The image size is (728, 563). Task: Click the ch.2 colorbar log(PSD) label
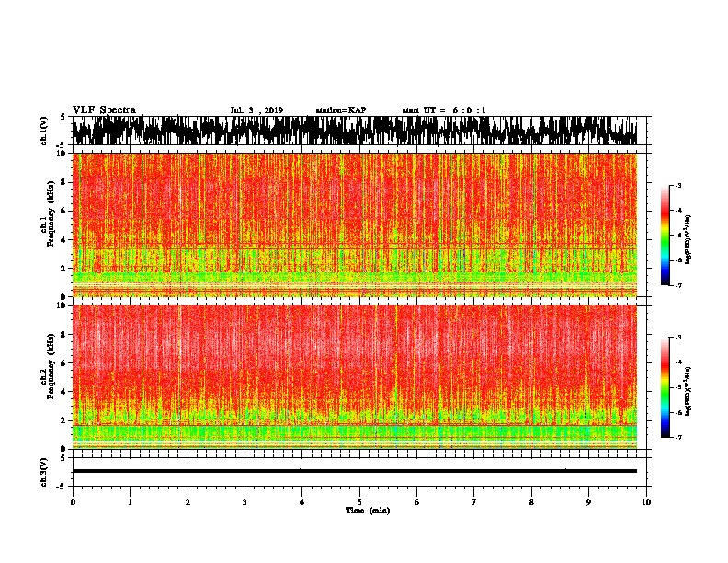click(x=688, y=391)
